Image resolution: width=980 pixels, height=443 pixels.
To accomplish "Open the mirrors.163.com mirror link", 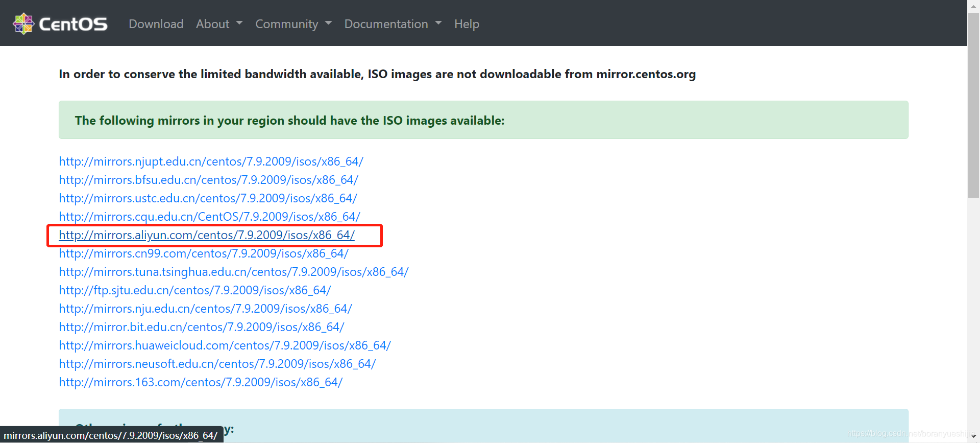I will tap(201, 382).
